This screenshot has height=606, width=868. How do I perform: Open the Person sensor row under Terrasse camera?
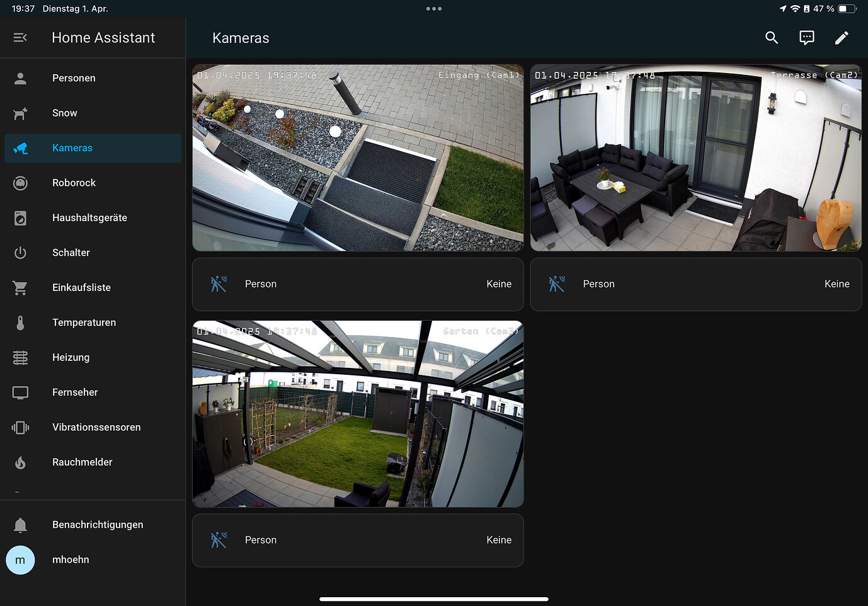[x=696, y=284]
